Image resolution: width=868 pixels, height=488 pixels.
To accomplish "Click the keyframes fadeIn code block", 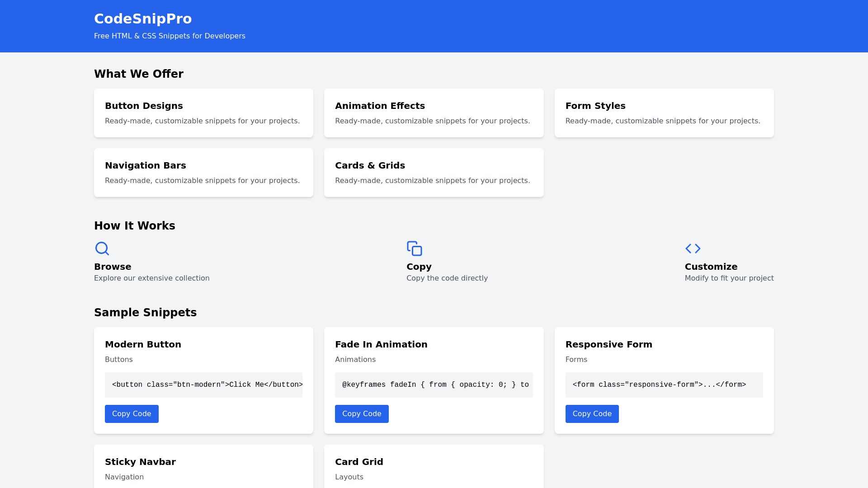I will pos(434,385).
